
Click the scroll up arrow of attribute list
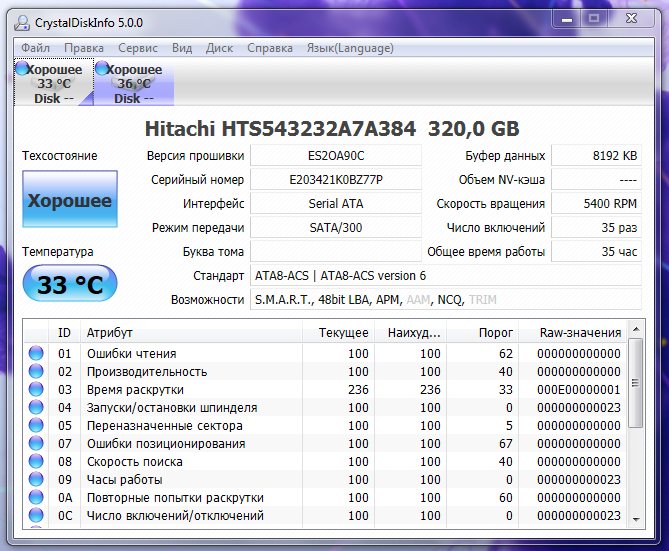(636, 329)
